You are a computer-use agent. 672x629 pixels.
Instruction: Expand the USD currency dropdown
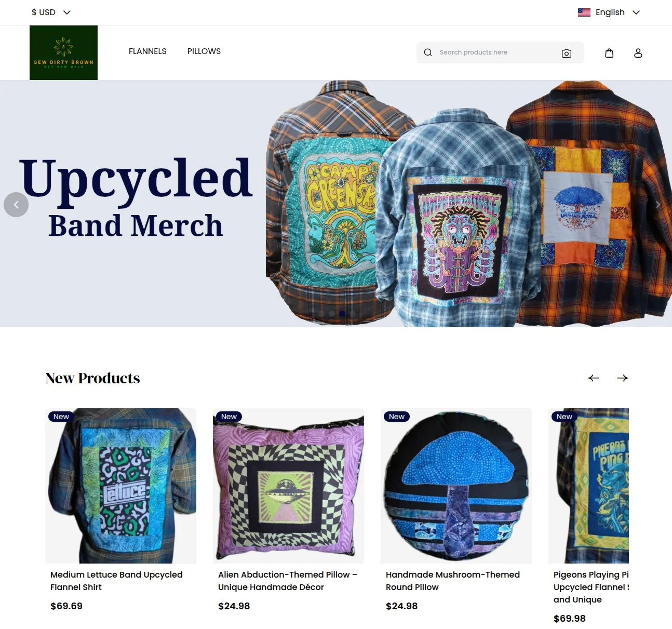pos(51,12)
